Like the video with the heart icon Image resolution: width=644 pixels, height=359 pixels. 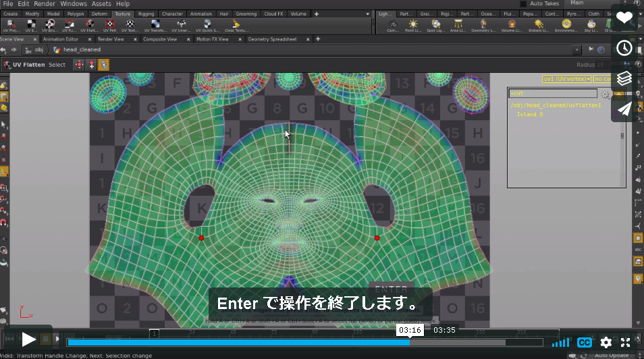(624, 18)
